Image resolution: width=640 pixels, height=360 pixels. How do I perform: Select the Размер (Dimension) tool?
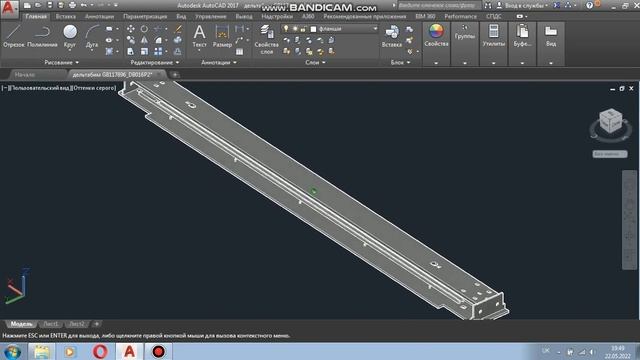tap(222, 36)
